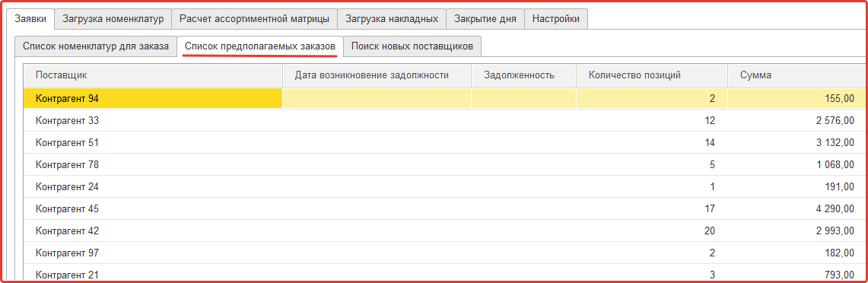Image resolution: width=868 pixels, height=283 pixels.
Task: Select row Контрагент 45
Action: (x=445, y=208)
